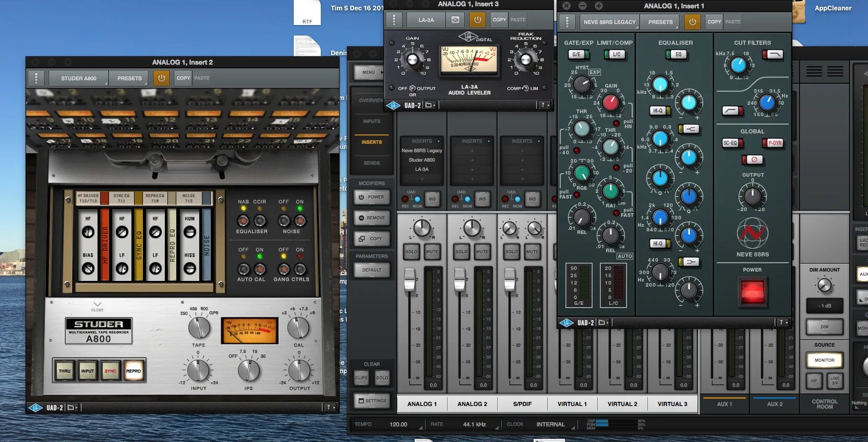Screen dimensions: 868x442
Task: Open Neve 88RS window options menu icon
Action: point(566,22)
